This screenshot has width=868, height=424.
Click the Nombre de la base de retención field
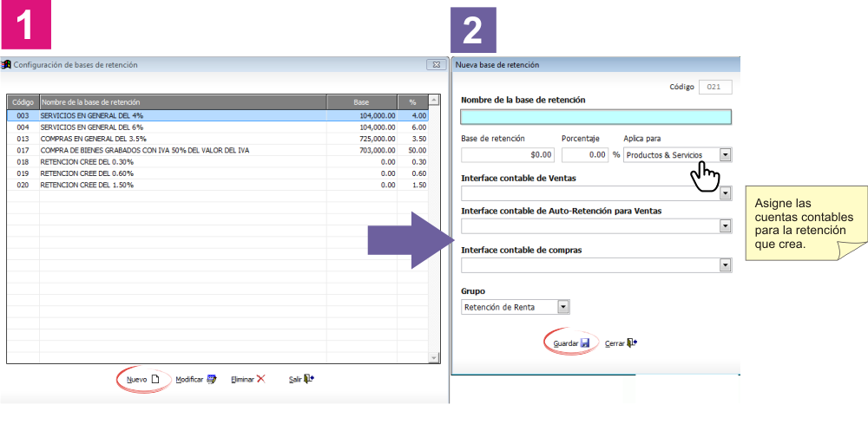pos(595,117)
